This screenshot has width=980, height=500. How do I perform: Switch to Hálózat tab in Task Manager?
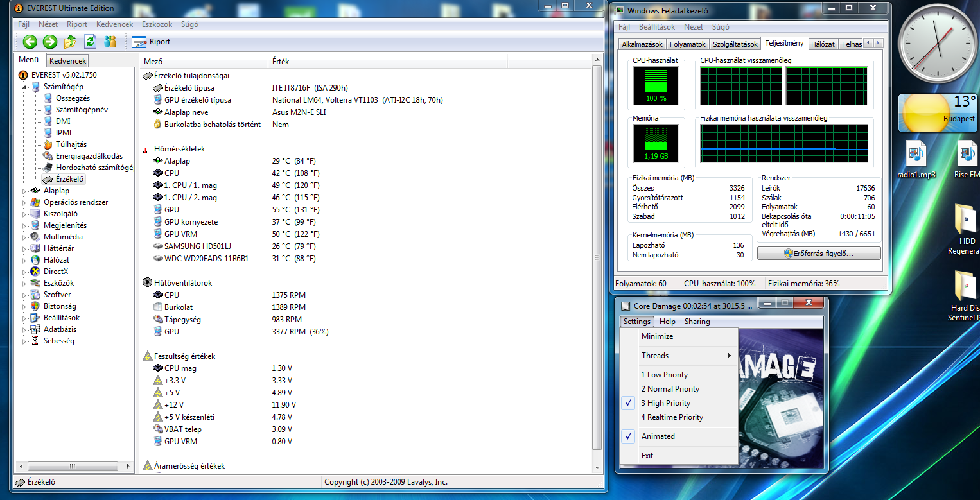(x=823, y=44)
